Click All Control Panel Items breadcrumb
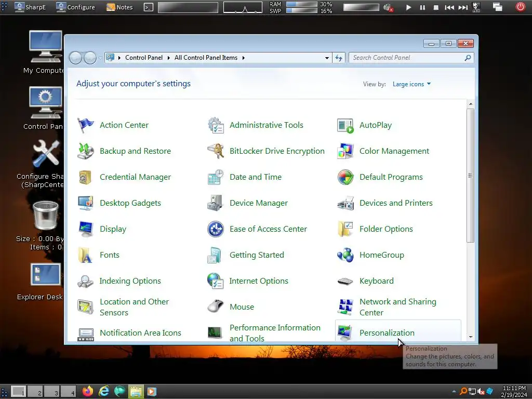This screenshot has height=399, width=532. 206,58
